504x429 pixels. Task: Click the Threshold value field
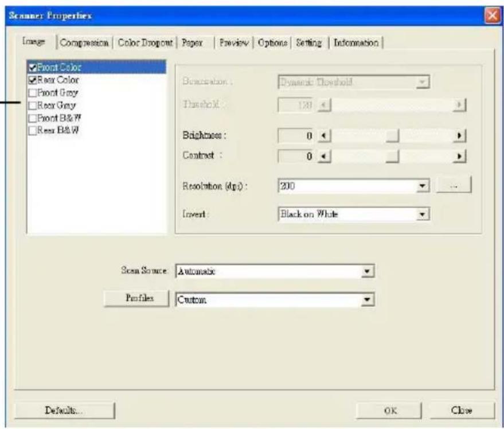(296, 105)
